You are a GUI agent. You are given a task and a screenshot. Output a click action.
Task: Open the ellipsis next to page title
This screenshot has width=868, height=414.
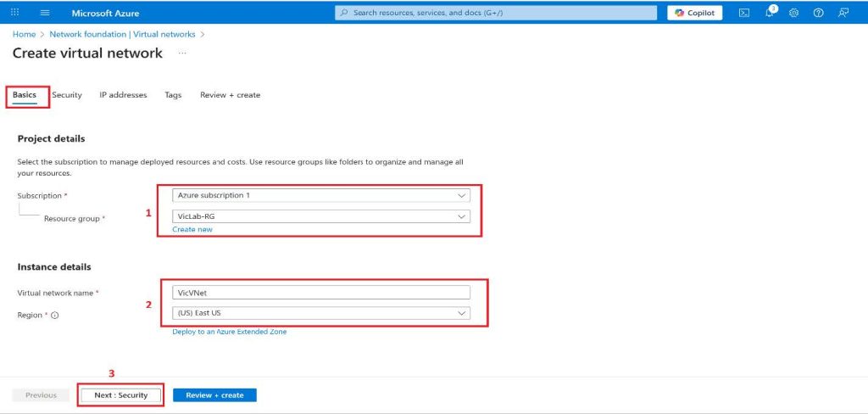[182, 53]
